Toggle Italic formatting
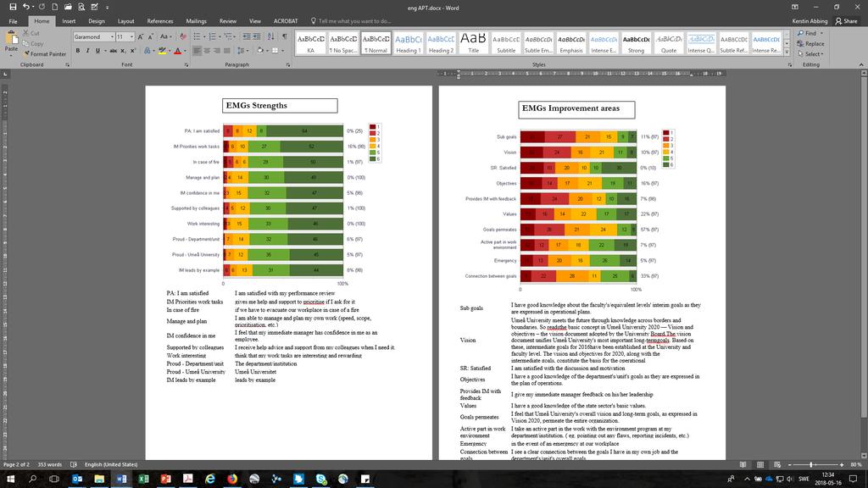The image size is (868, 488). (87, 51)
